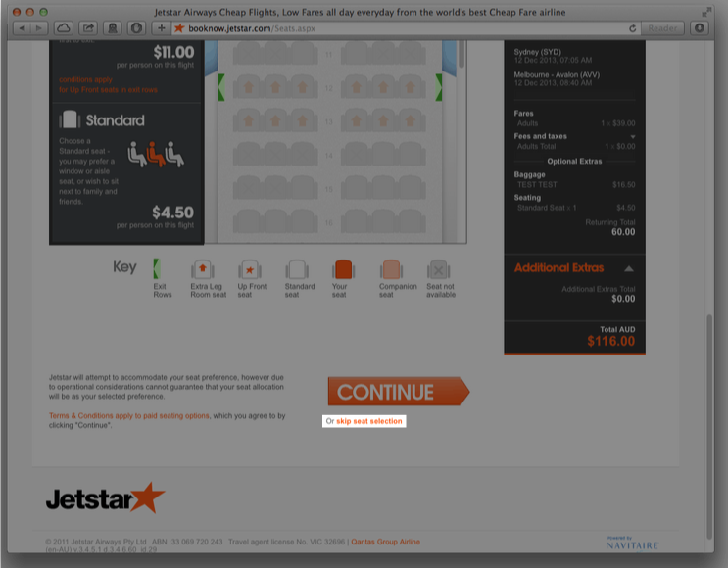This screenshot has width=728, height=568.
Task: Click the Baggage TEST TEST $16.50 line
Action: pyautogui.click(x=576, y=185)
